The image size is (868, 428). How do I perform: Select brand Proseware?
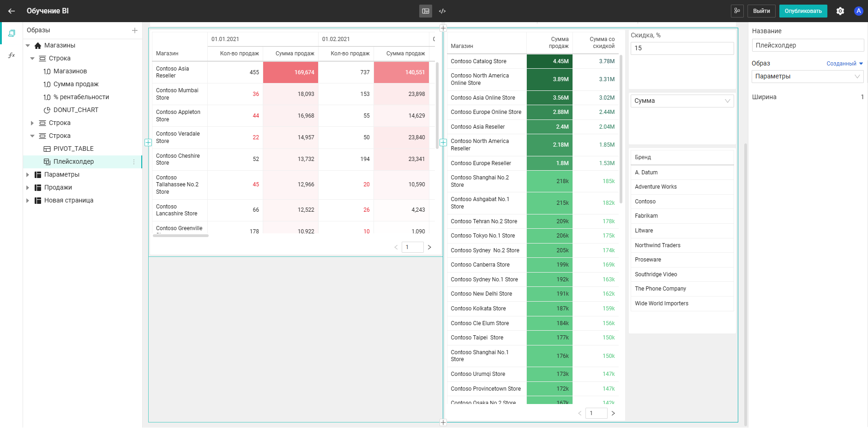point(682,260)
